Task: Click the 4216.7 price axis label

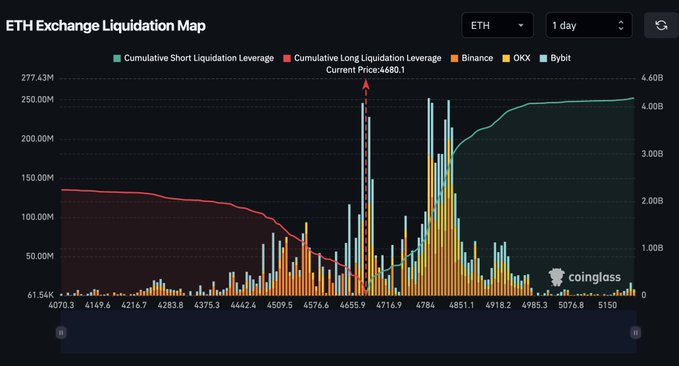Action: (134, 305)
